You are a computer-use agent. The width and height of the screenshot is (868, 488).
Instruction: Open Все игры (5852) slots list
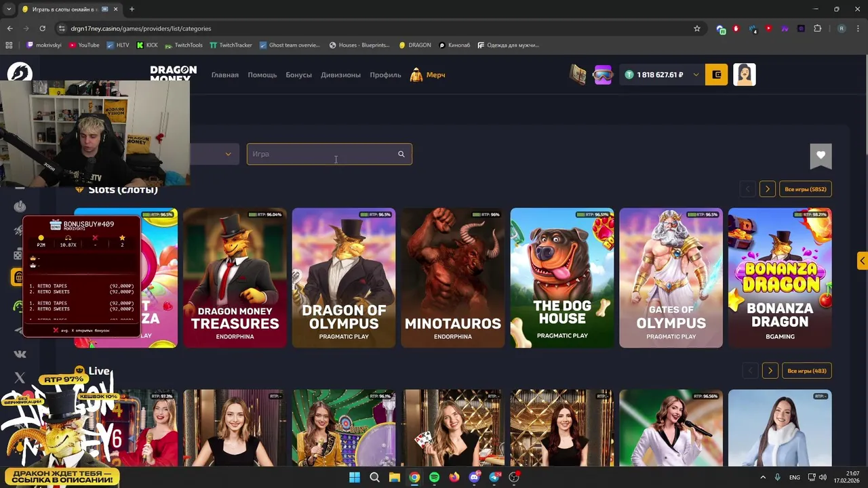[x=805, y=189]
